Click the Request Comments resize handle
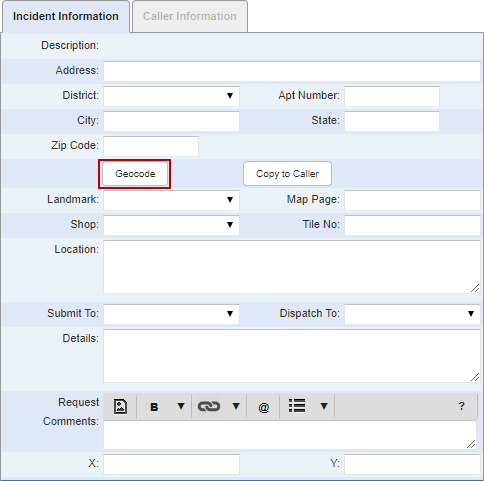Viewport: 484px width, 481px height. [471, 444]
